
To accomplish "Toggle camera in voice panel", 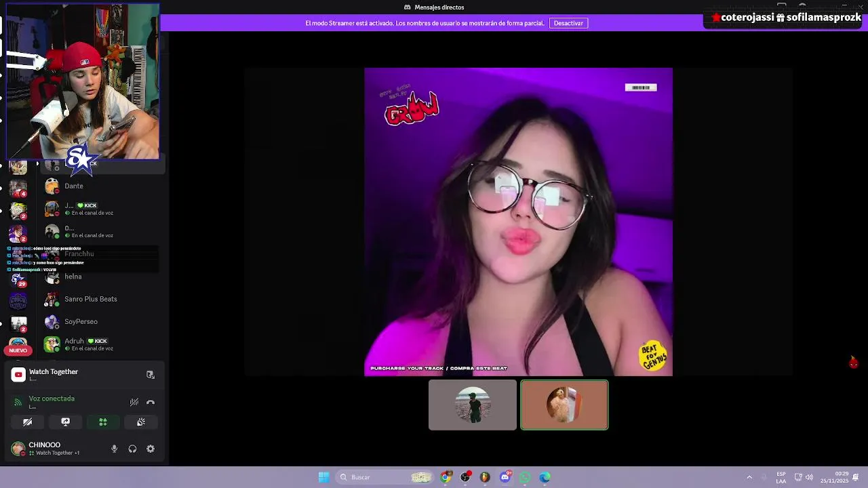I will pyautogui.click(x=28, y=422).
